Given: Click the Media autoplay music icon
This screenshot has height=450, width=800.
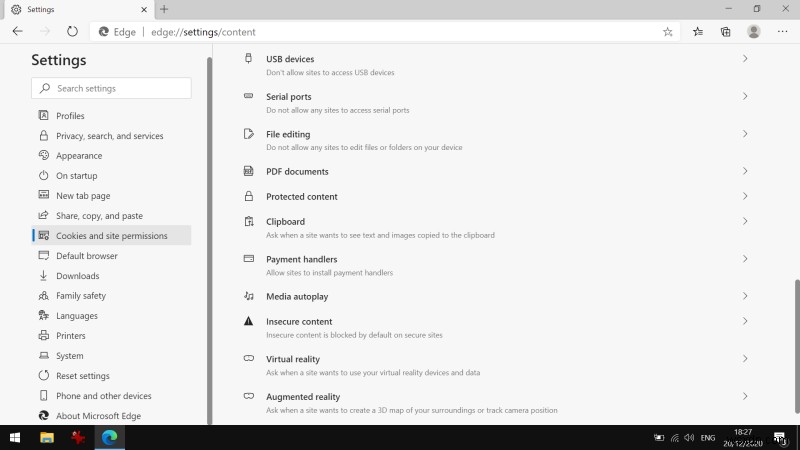Looking at the screenshot, I should [248, 296].
